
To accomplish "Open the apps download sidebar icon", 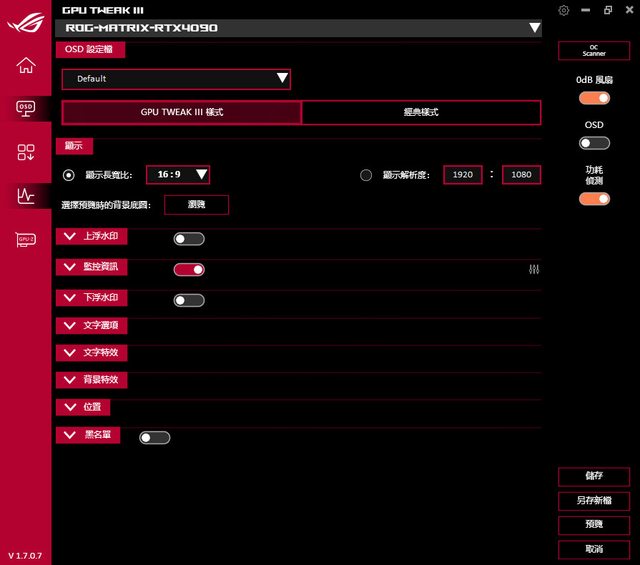I will pyautogui.click(x=25, y=152).
